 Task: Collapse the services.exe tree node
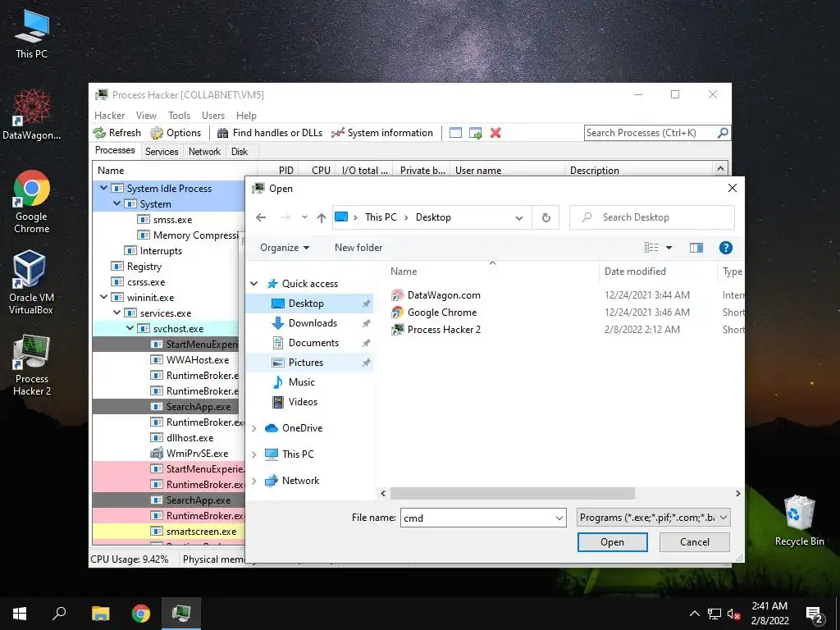coord(116,313)
